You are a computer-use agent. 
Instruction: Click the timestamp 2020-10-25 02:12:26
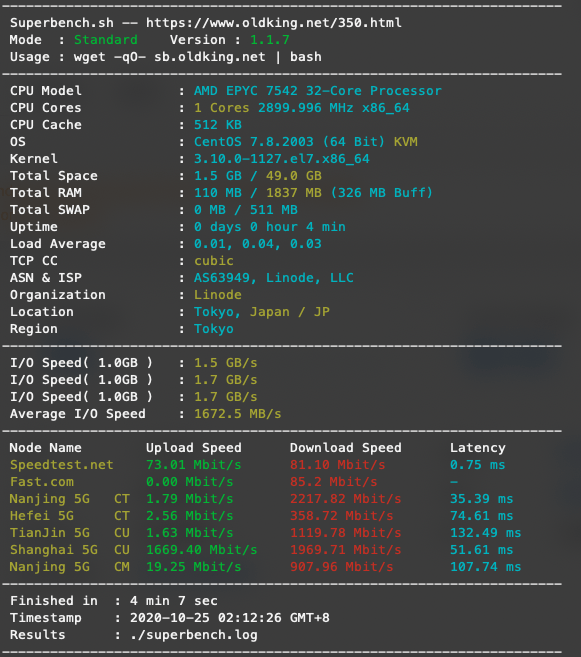coord(230,618)
